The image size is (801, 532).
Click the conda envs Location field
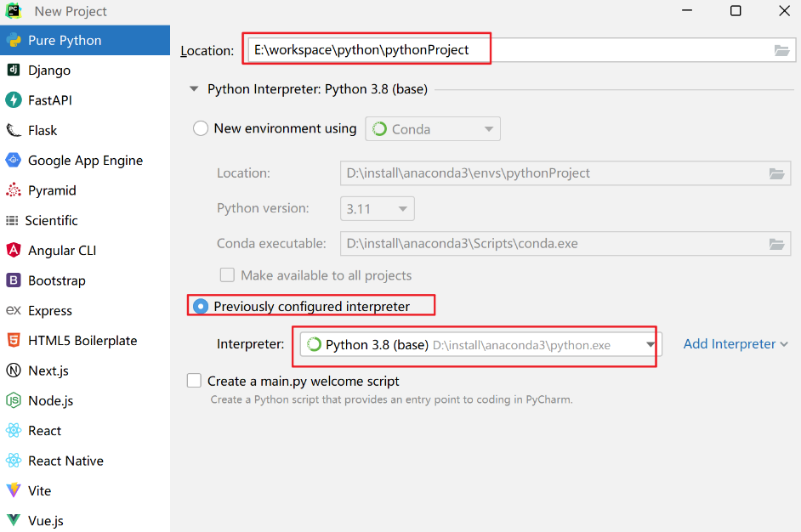click(x=565, y=173)
